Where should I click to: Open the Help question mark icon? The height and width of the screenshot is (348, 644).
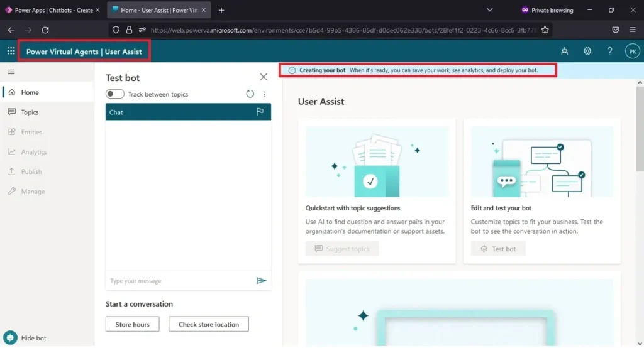610,52
